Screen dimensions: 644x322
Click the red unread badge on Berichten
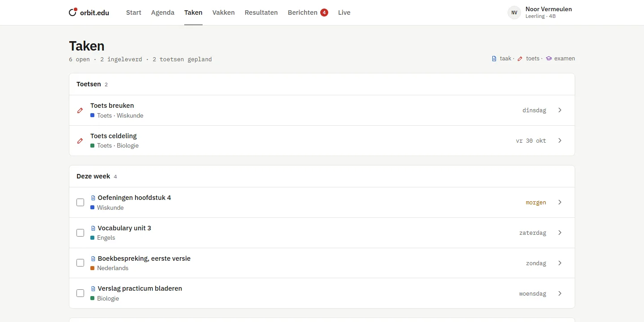click(324, 13)
